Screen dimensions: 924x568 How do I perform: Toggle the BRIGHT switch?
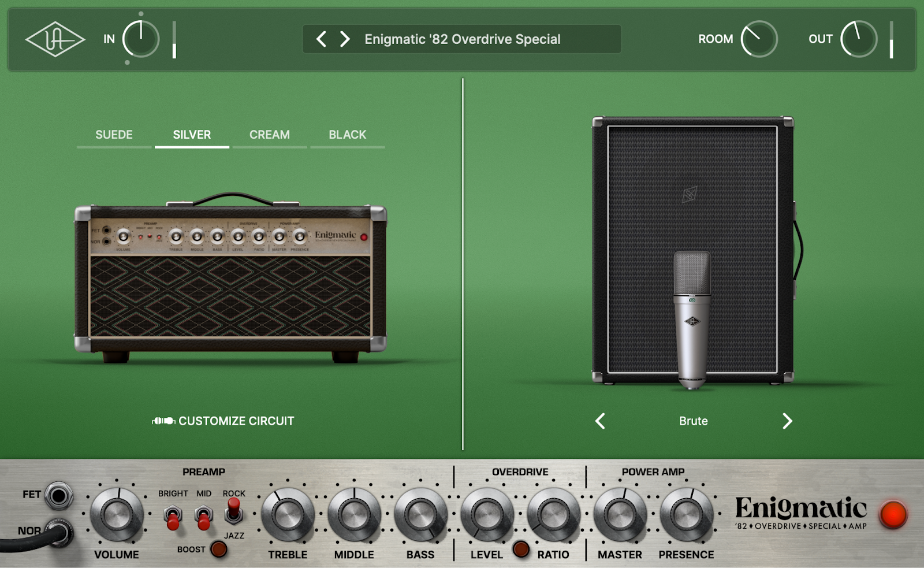click(173, 516)
